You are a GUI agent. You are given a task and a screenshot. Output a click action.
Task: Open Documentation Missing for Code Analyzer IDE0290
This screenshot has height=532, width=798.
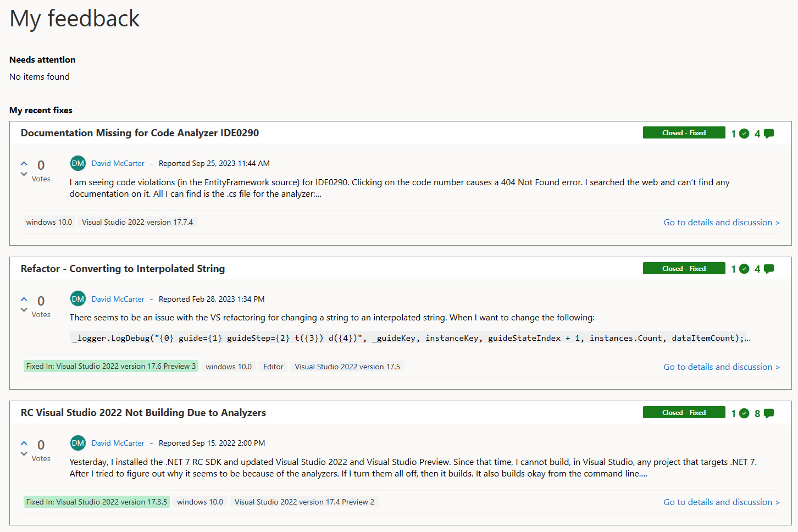(140, 133)
